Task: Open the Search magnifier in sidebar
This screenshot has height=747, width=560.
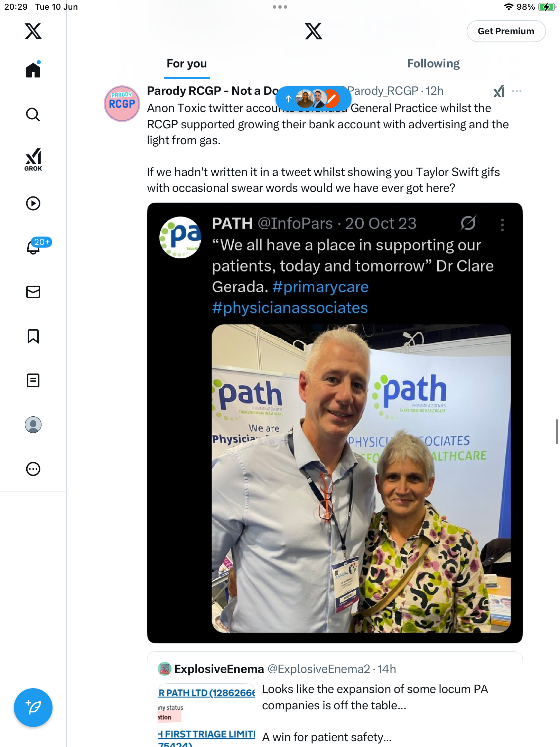Action: [33, 114]
